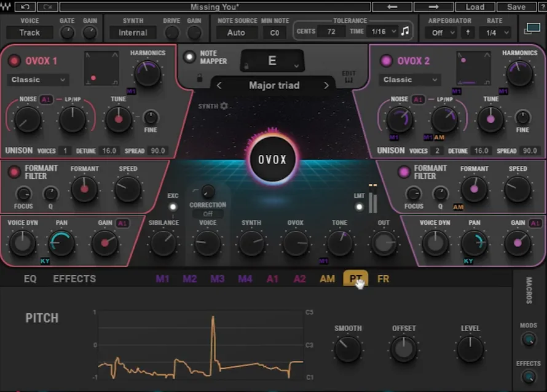Click the arpeggiator up direction arrow
547x392 pixels.
pyautogui.click(x=468, y=33)
